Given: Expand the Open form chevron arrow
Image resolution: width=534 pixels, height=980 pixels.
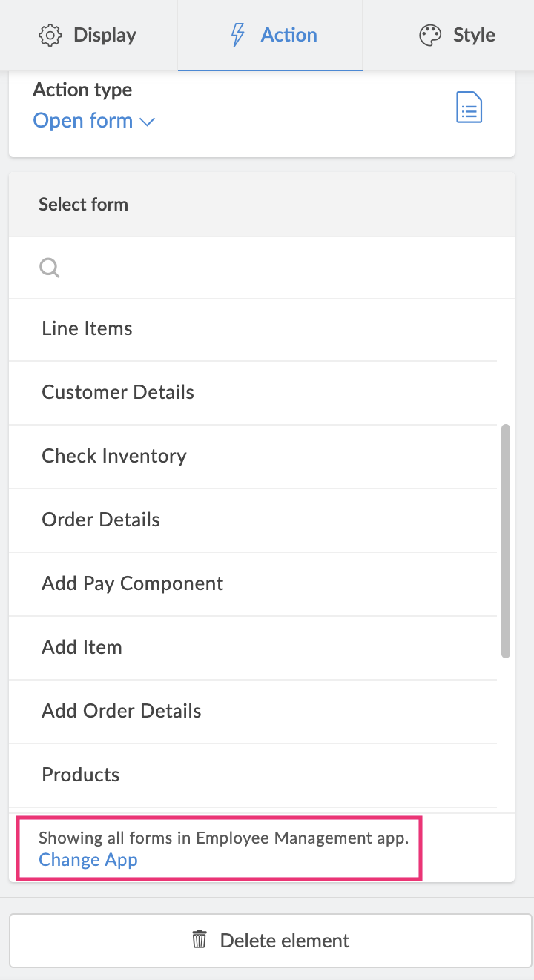Looking at the screenshot, I should (x=148, y=122).
